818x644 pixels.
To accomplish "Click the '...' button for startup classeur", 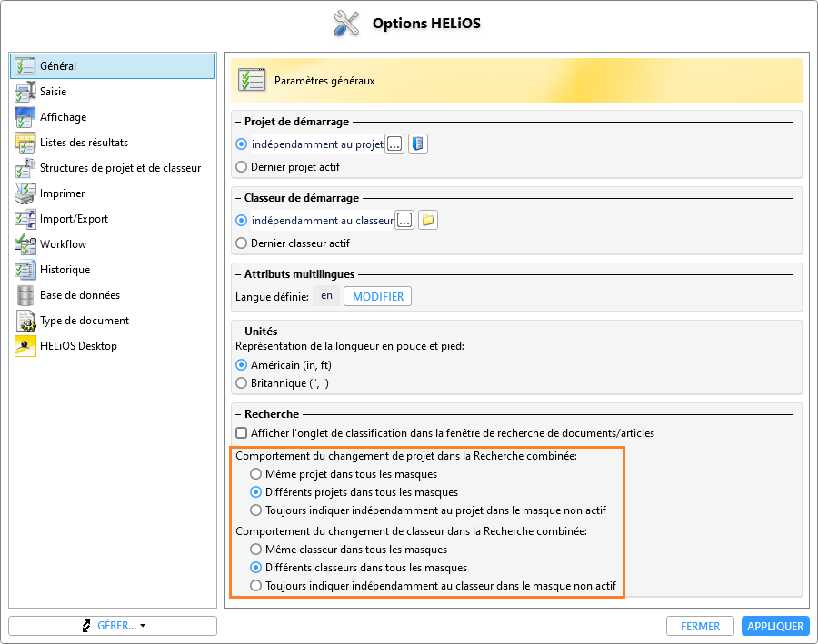I will 404,221.
